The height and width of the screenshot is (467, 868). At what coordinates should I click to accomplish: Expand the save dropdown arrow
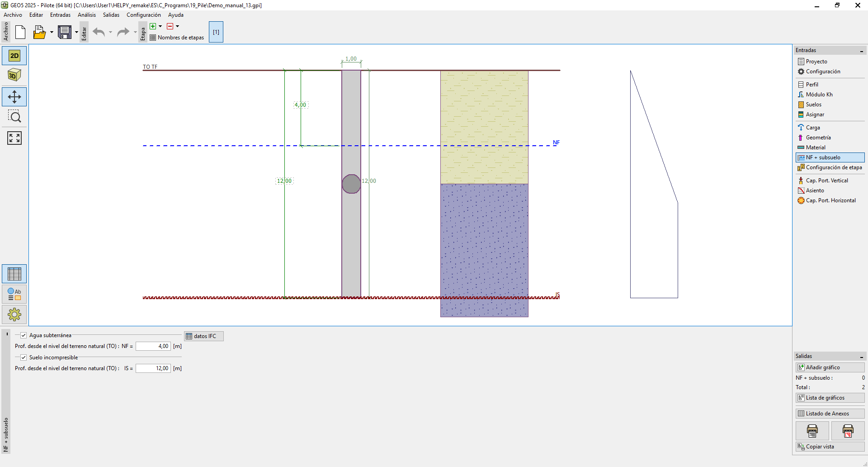(76, 32)
